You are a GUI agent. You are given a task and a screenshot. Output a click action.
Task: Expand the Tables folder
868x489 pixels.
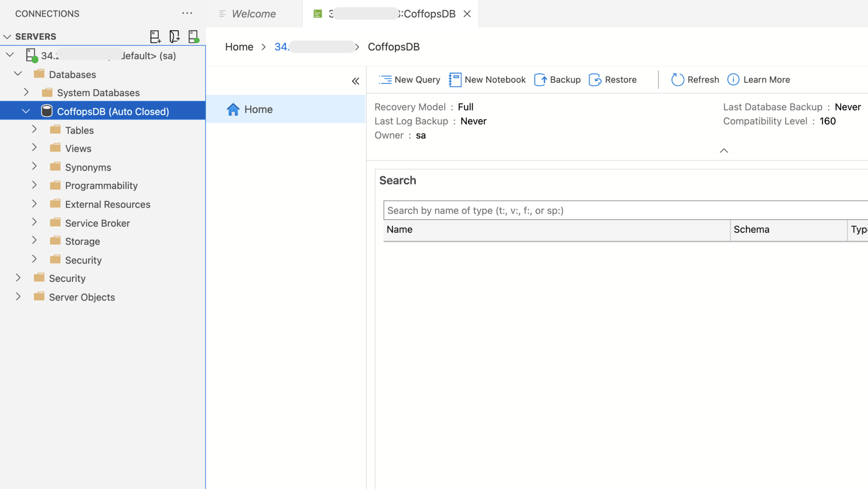point(34,129)
